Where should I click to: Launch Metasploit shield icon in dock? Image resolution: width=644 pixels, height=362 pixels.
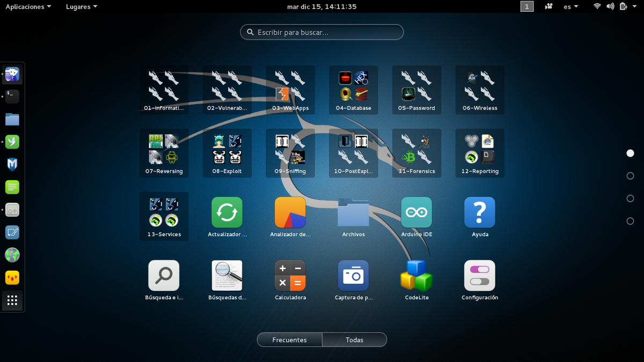click(12, 164)
